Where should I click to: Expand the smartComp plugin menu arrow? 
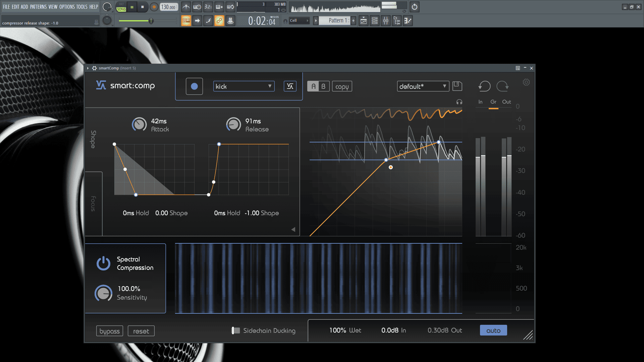click(88, 68)
